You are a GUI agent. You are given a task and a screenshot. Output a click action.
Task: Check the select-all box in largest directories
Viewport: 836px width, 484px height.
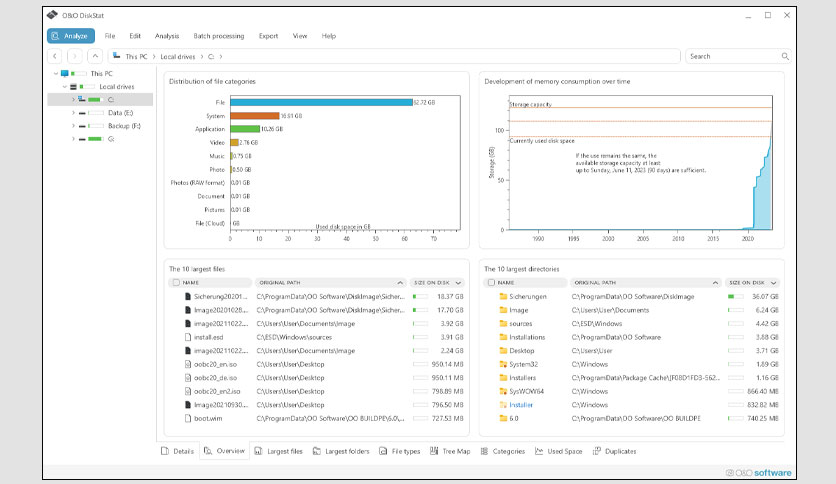pos(491,283)
